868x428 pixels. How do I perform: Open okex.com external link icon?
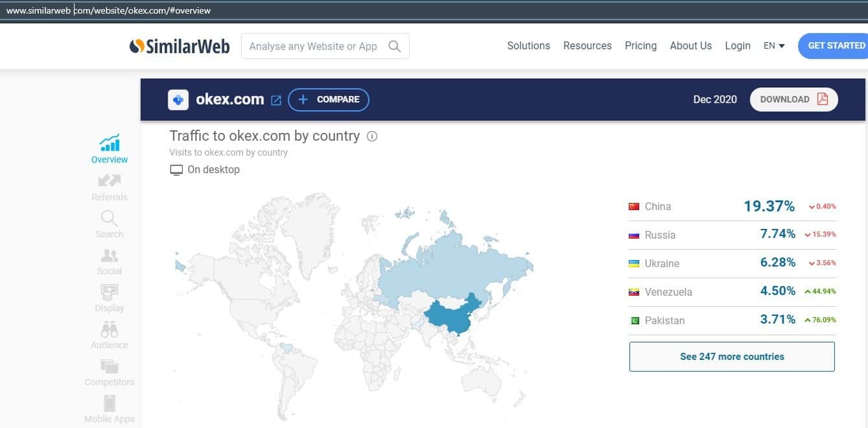click(276, 100)
